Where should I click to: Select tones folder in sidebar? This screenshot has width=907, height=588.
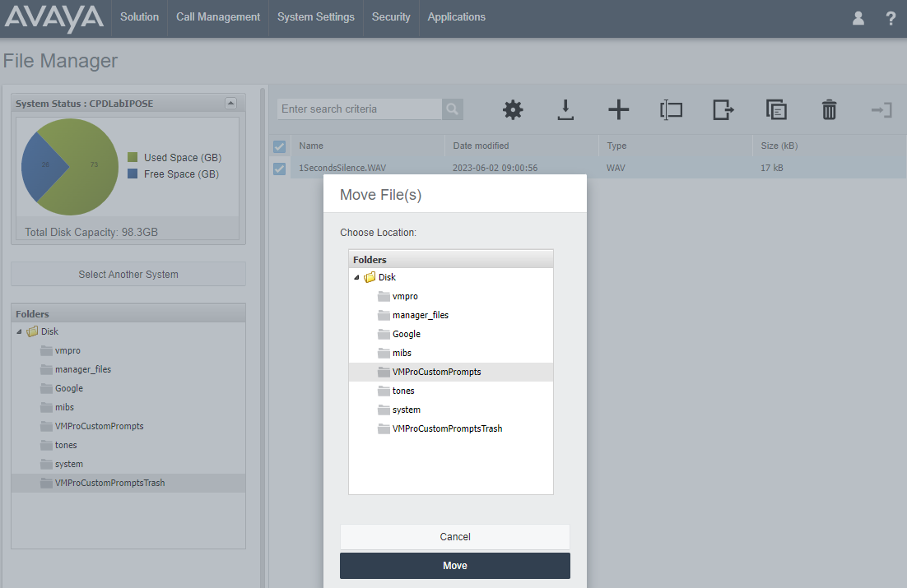[128, 445]
